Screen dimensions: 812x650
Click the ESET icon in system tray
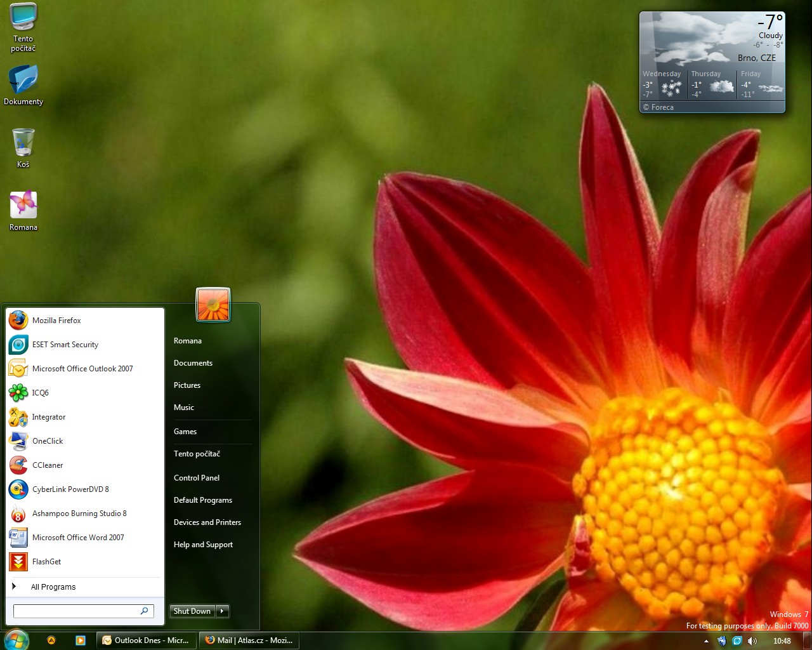(x=737, y=641)
